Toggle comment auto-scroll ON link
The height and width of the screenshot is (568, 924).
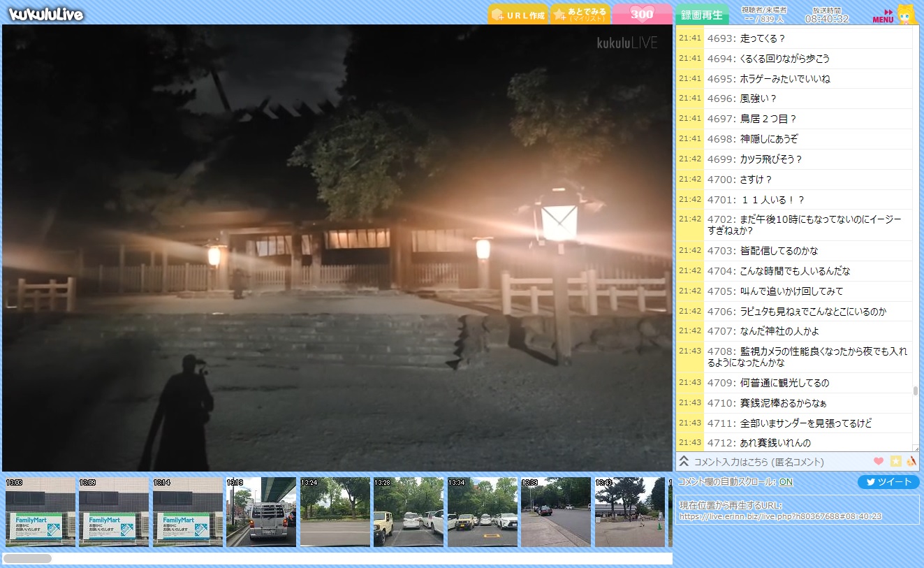[x=786, y=482]
